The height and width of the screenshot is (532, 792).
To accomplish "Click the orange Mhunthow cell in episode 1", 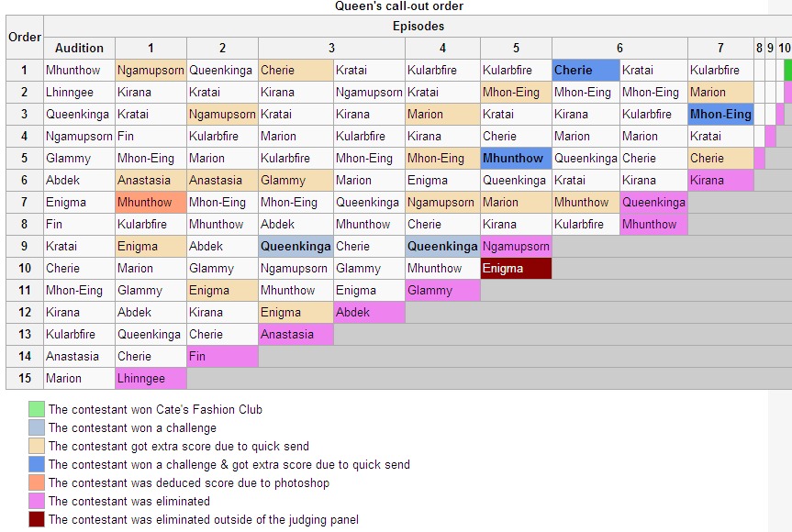I will coord(151,203).
